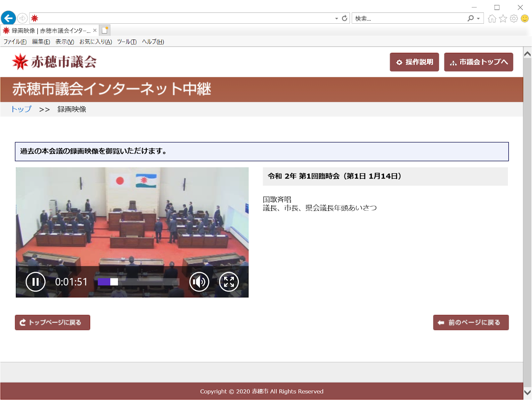Open the address bar dropdown arrow

pyautogui.click(x=337, y=19)
